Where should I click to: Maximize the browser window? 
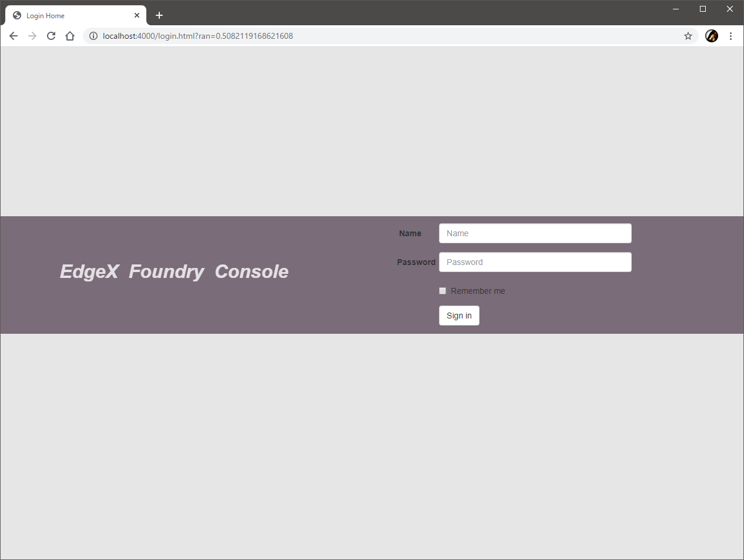pos(703,9)
